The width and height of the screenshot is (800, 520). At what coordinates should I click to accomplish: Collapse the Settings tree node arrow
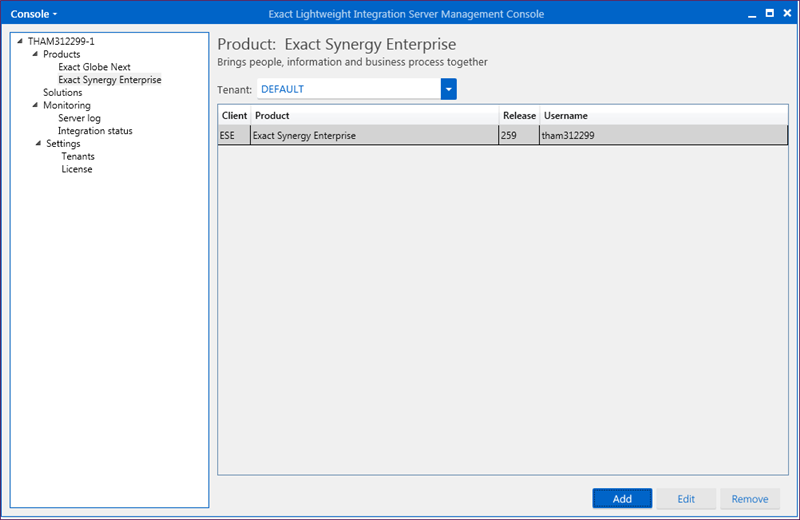[38, 143]
